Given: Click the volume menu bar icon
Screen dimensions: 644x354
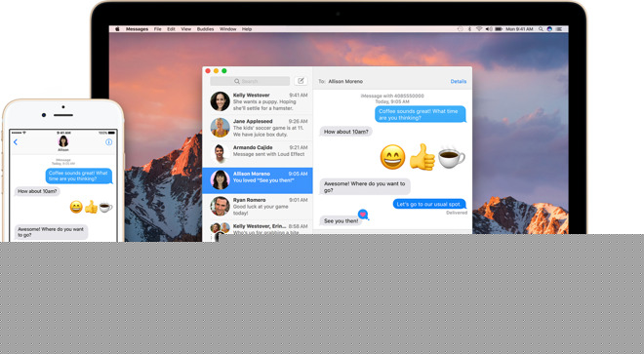Looking at the screenshot, I should coord(489,29).
